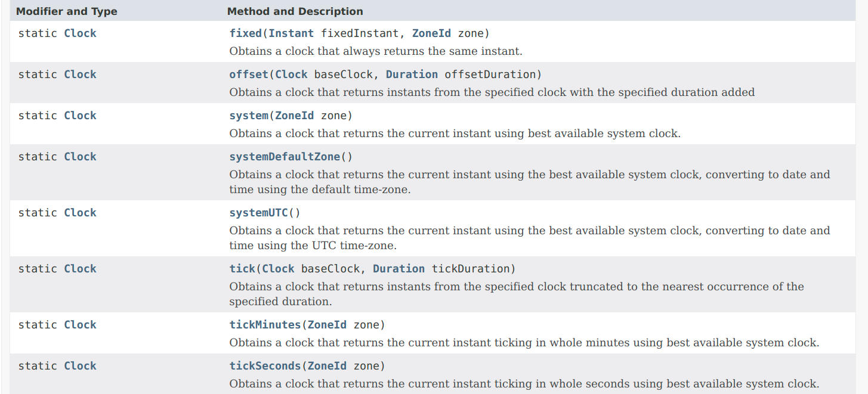Open the tick method link
This screenshot has height=394, width=868.
point(242,269)
